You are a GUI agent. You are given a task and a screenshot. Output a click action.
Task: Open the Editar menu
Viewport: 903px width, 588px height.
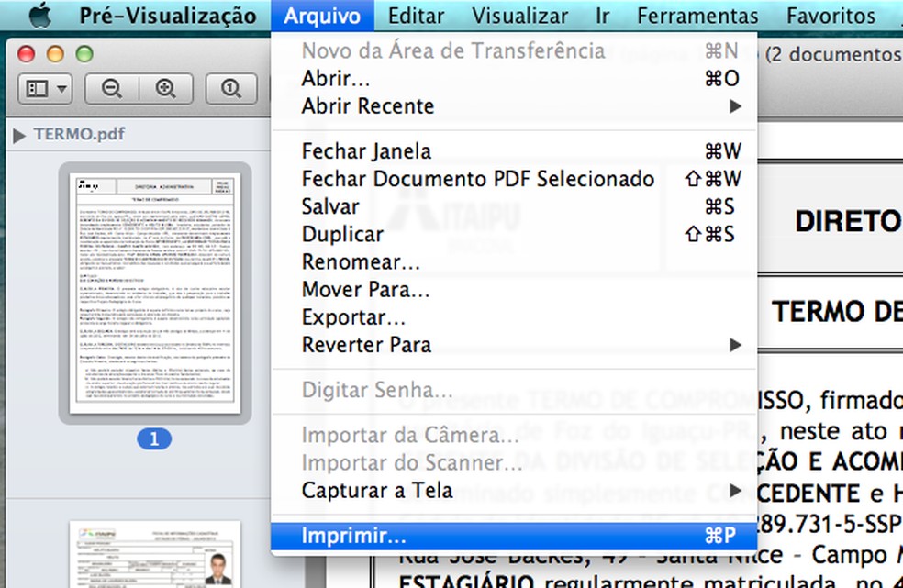pyautogui.click(x=416, y=16)
